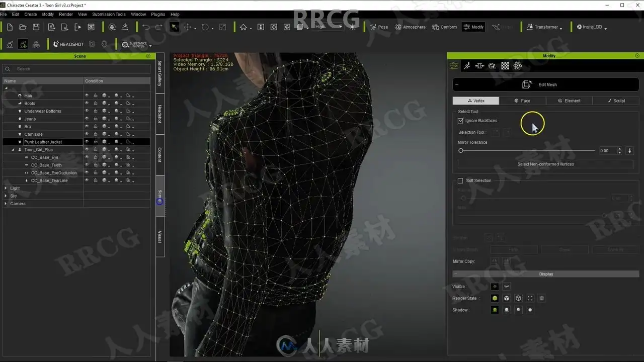Viewport: 644px width, 362px height.
Task: Close the Scene panel
Action: click(x=148, y=56)
